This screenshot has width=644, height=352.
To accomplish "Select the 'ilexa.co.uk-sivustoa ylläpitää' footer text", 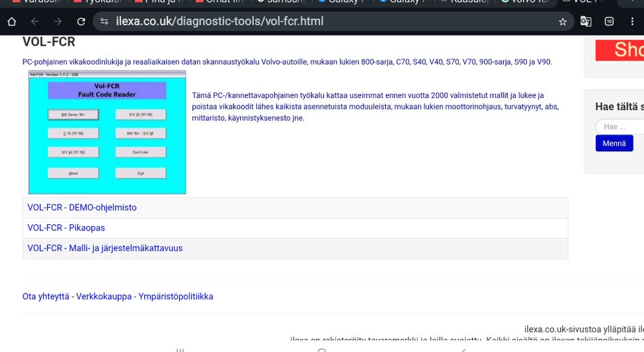I will 584,329.
